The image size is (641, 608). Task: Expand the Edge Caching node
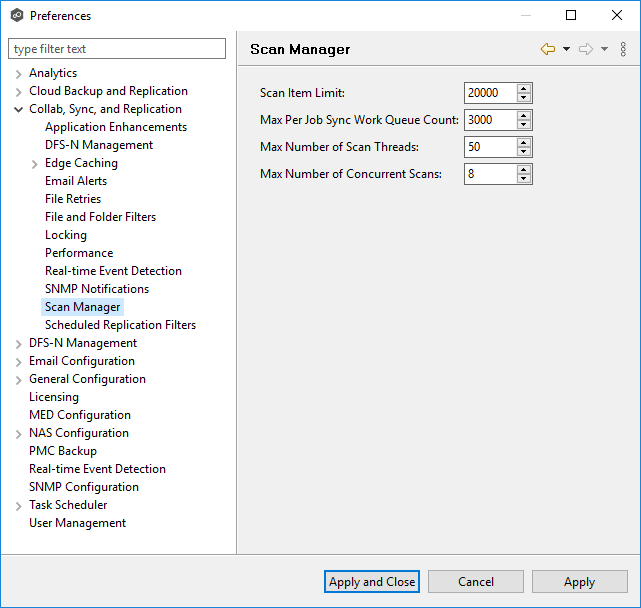(x=35, y=163)
